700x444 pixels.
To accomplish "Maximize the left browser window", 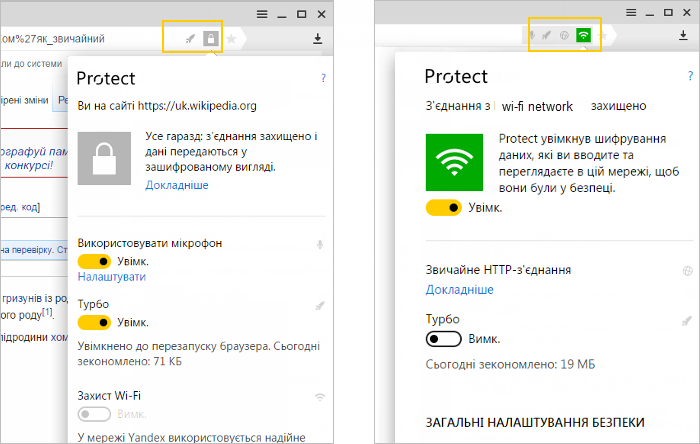I will 302,14.
